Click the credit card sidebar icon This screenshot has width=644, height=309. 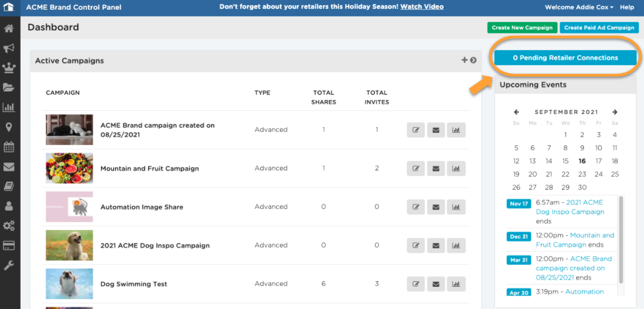coord(9,245)
